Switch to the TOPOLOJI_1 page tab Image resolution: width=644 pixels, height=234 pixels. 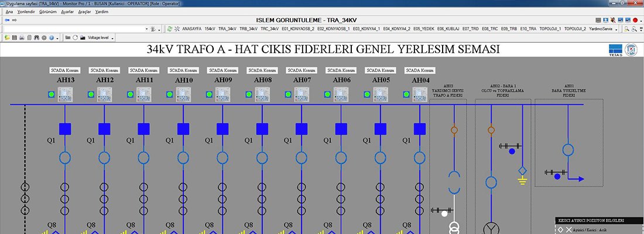pos(549,29)
